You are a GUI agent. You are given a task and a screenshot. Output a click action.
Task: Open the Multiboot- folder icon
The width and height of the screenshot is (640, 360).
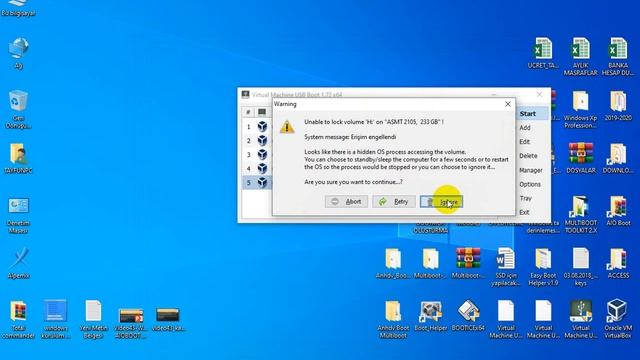coord(430,263)
